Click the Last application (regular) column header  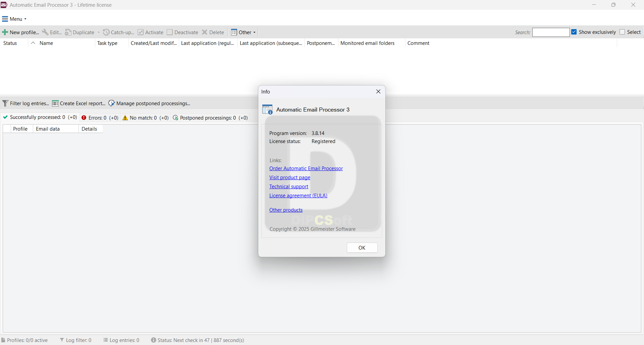coord(208,43)
